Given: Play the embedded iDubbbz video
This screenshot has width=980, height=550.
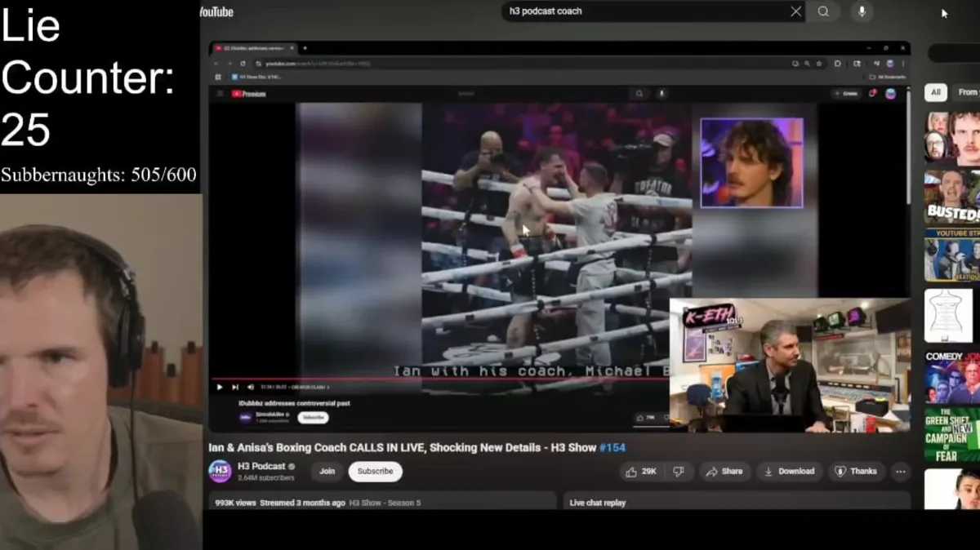Looking at the screenshot, I should [219, 387].
